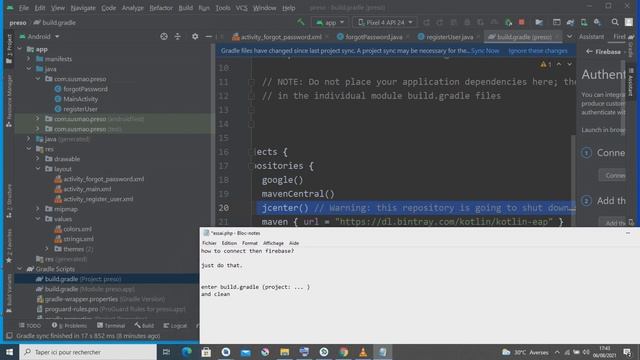Open the Problems tool window
Screen dimensions: 640x360
[x=69, y=325]
